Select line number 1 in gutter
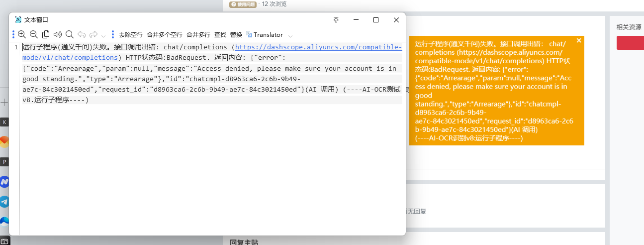Image resolution: width=644 pixels, height=245 pixels. point(16,47)
